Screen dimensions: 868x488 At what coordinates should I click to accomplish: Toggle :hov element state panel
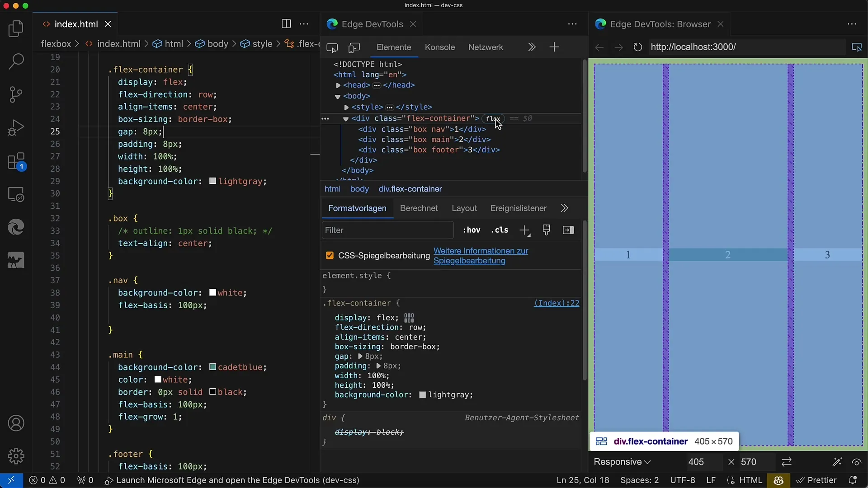tap(472, 230)
